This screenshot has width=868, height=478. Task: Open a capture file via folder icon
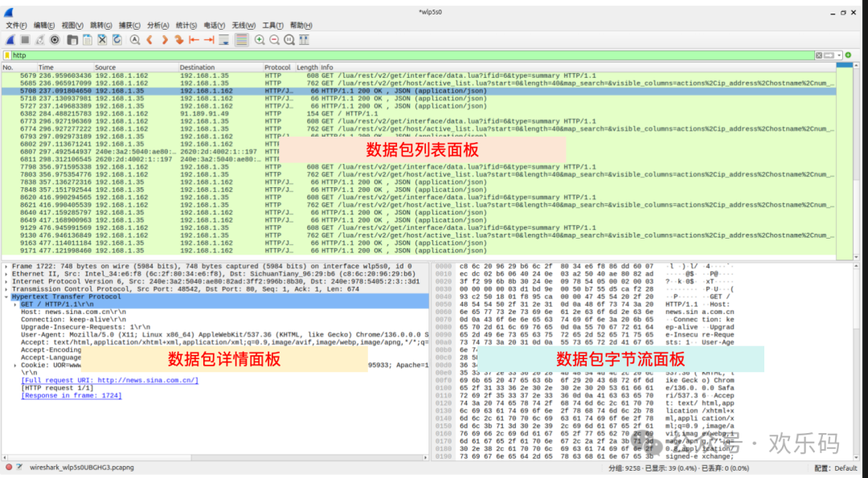pyautogui.click(x=72, y=40)
